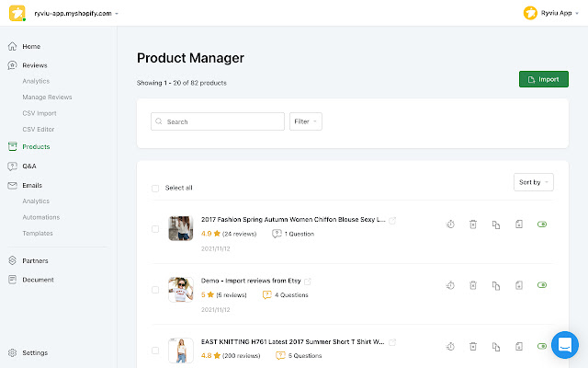This screenshot has width=588, height=368.
Task: Click the Chiffon Blouse product thumbnail
Action: click(180, 228)
